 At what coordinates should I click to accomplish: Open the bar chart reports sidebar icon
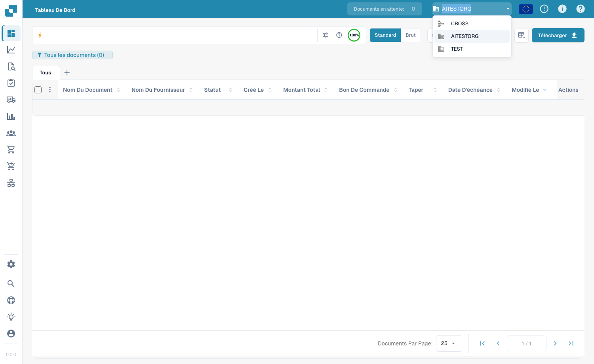11,116
